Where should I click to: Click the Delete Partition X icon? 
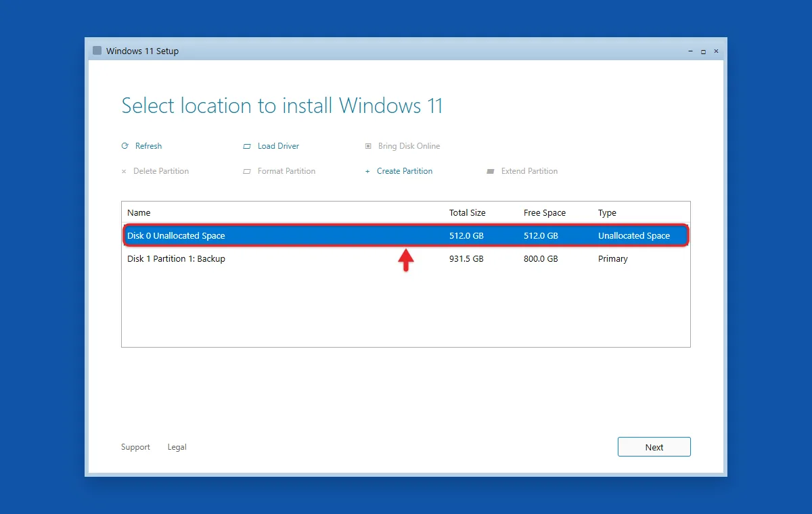(x=124, y=172)
